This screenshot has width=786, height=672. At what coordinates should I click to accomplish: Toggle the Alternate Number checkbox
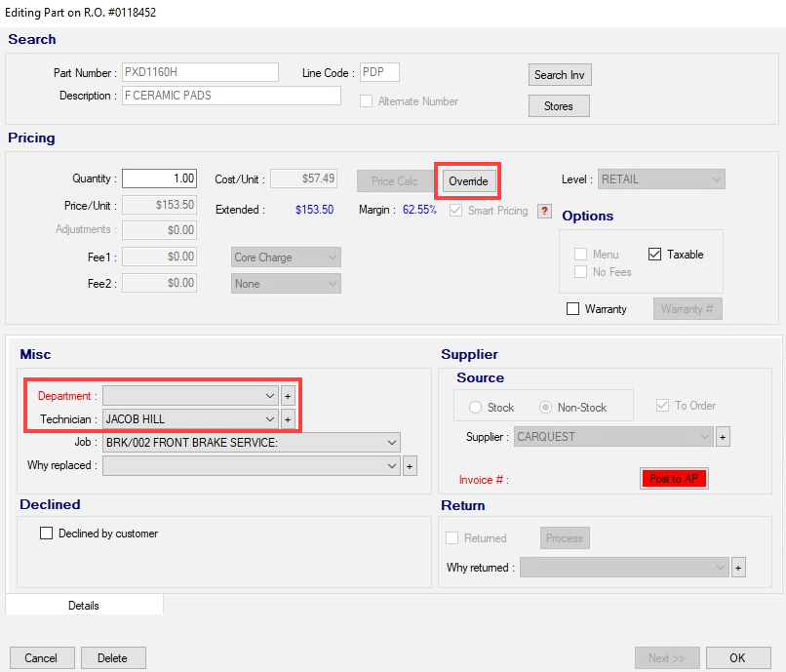[x=367, y=101]
